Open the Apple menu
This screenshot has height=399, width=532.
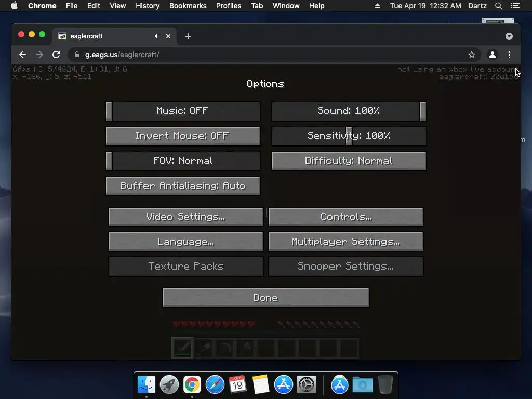(x=14, y=6)
